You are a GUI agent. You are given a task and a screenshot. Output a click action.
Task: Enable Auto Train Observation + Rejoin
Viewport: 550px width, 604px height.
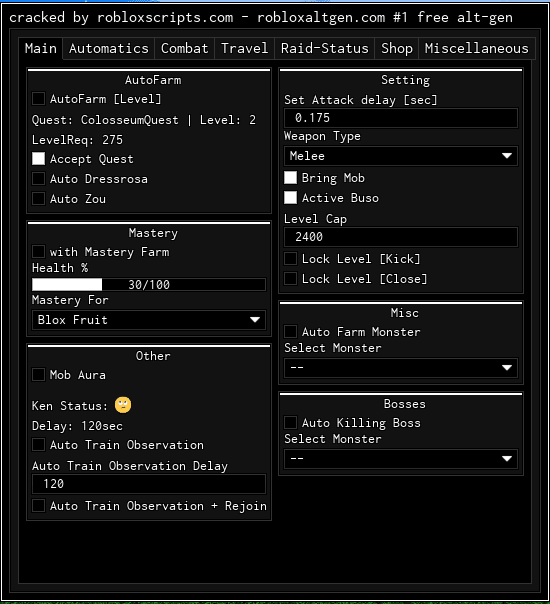click(38, 505)
